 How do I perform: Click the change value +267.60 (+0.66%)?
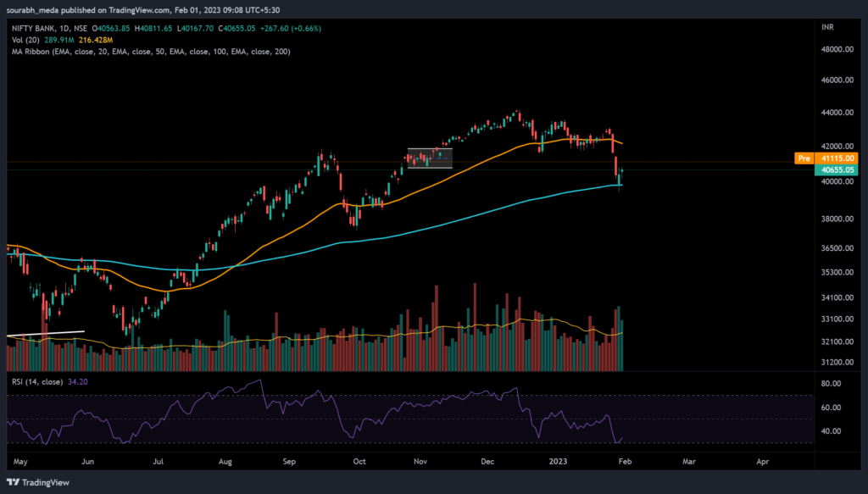pyautogui.click(x=290, y=28)
